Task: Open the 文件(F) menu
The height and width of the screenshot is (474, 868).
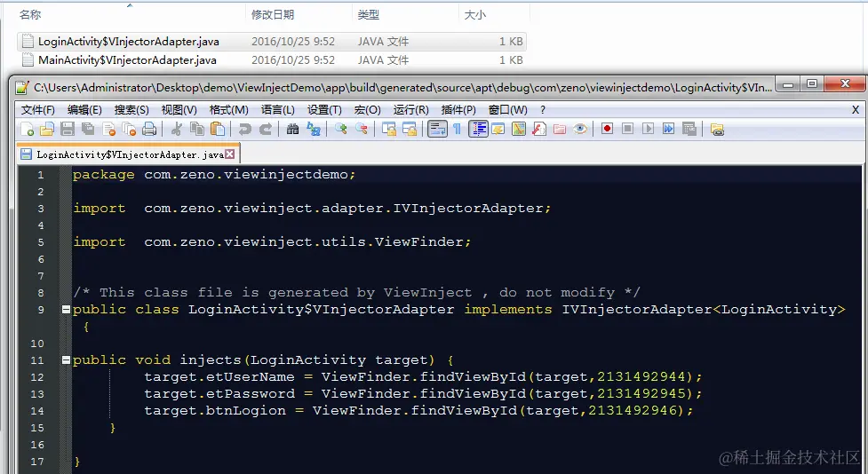Action: pos(38,110)
